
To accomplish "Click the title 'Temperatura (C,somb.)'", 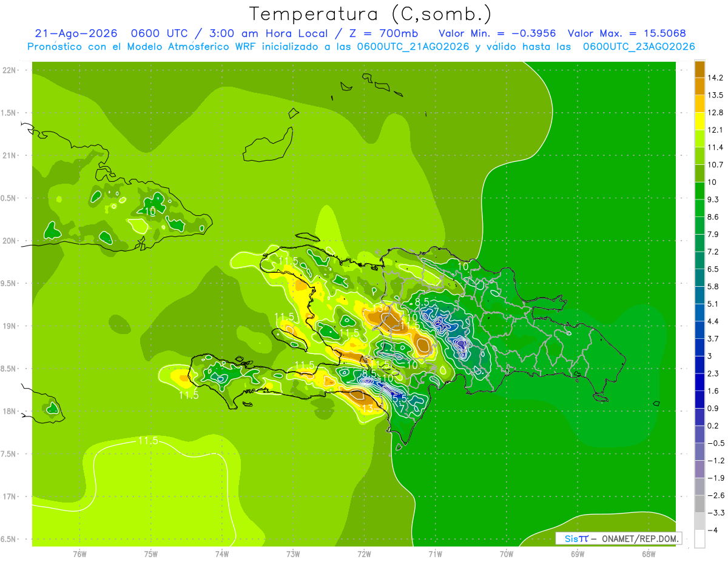I will [371, 14].
